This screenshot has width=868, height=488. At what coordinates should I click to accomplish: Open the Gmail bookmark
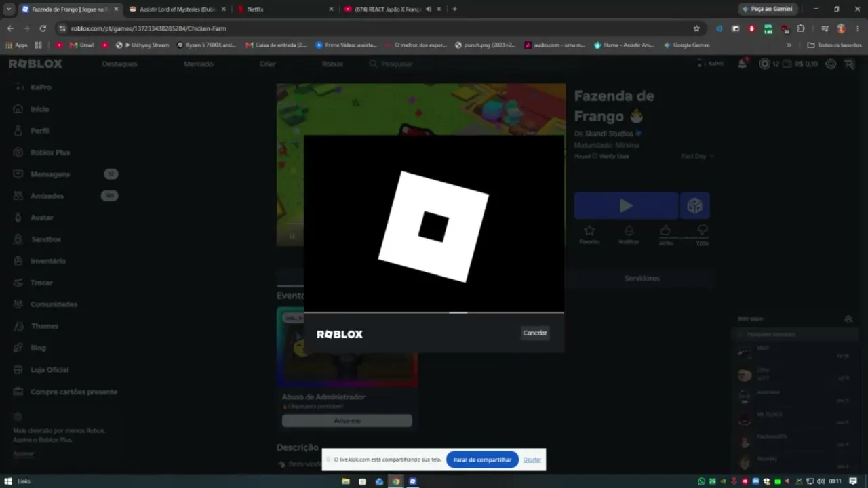82,45
